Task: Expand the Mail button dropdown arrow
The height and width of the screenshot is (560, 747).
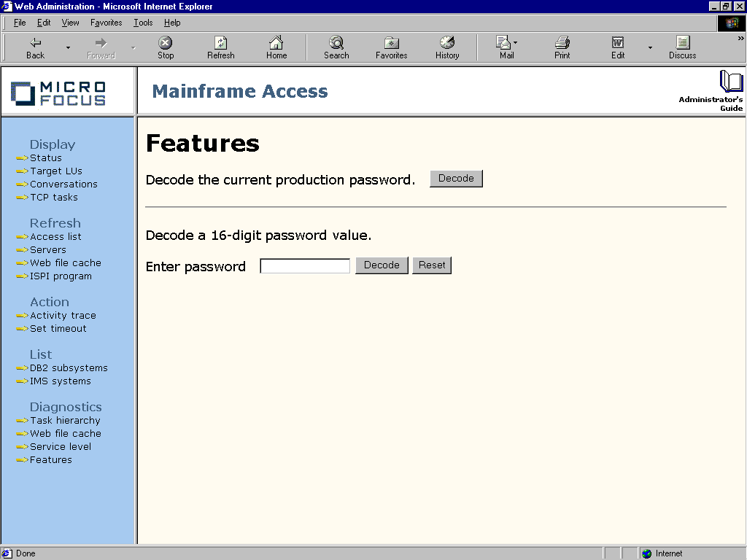Action: point(515,43)
